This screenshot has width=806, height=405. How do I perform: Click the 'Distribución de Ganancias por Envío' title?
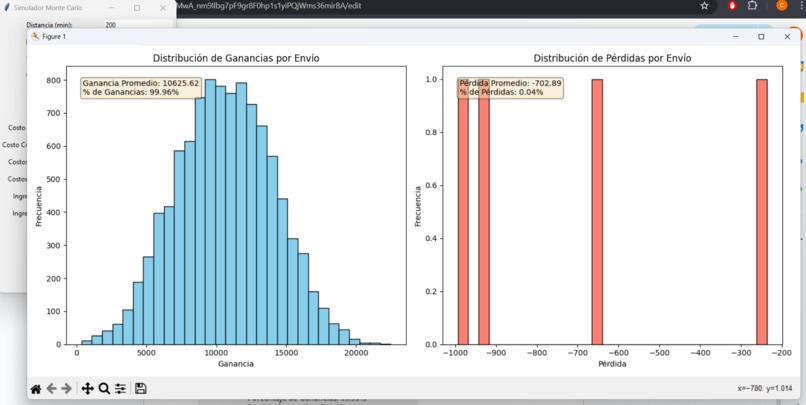pyautogui.click(x=236, y=58)
